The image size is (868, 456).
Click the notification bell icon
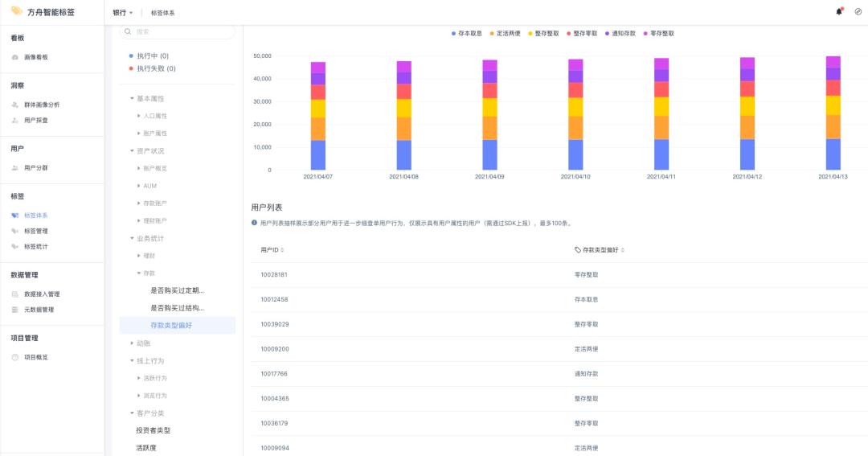pos(840,12)
